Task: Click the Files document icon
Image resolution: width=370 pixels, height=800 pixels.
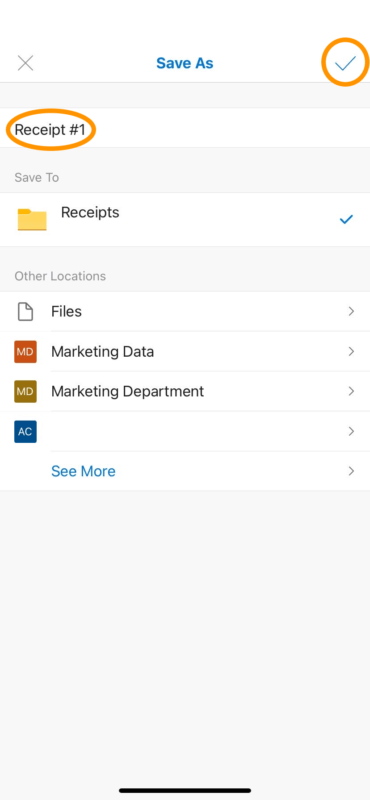Action: [x=25, y=311]
